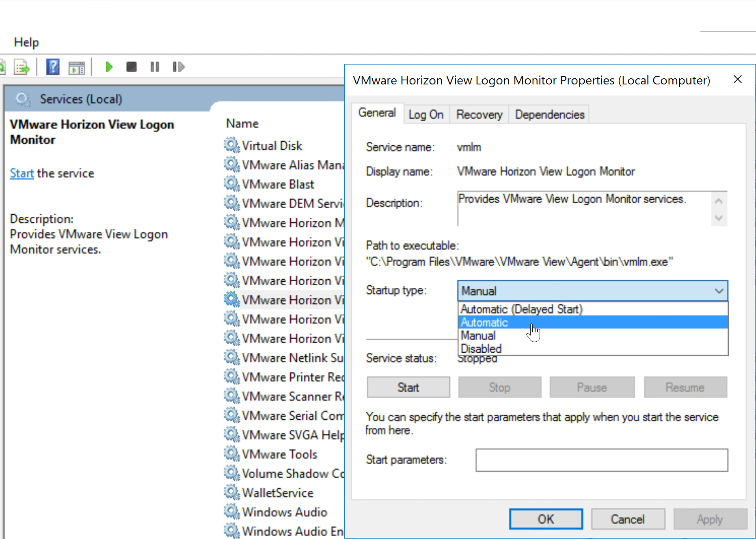Image resolution: width=756 pixels, height=539 pixels.
Task: Click gear icon beside VMware DEM Service
Action: click(x=232, y=203)
